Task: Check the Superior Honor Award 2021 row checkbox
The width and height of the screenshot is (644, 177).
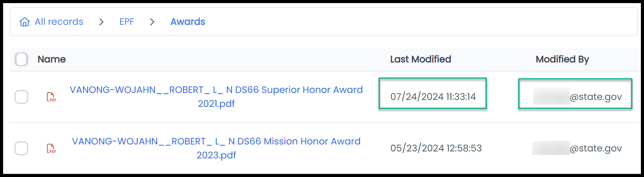Action: pos(21,97)
